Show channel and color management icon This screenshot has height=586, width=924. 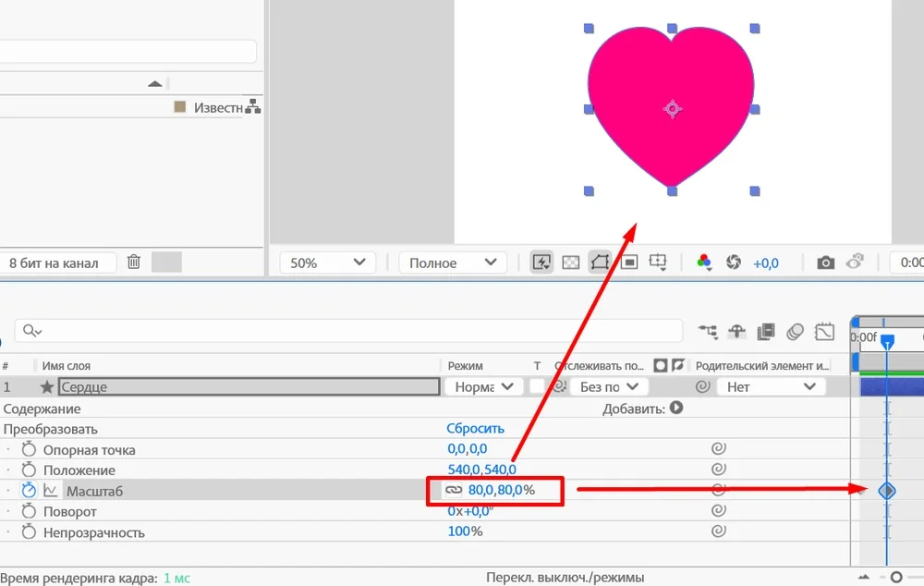click(x=703, y=262)
